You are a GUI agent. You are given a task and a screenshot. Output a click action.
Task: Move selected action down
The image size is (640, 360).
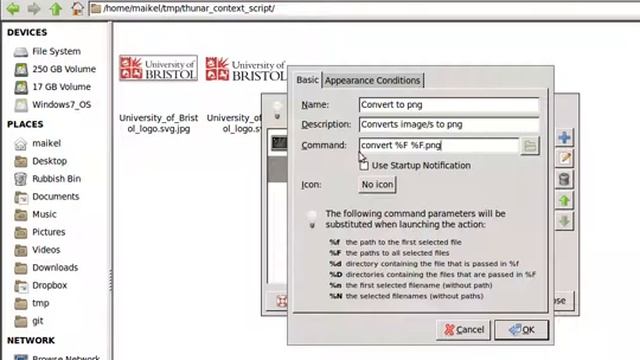(x=564, y=222)
